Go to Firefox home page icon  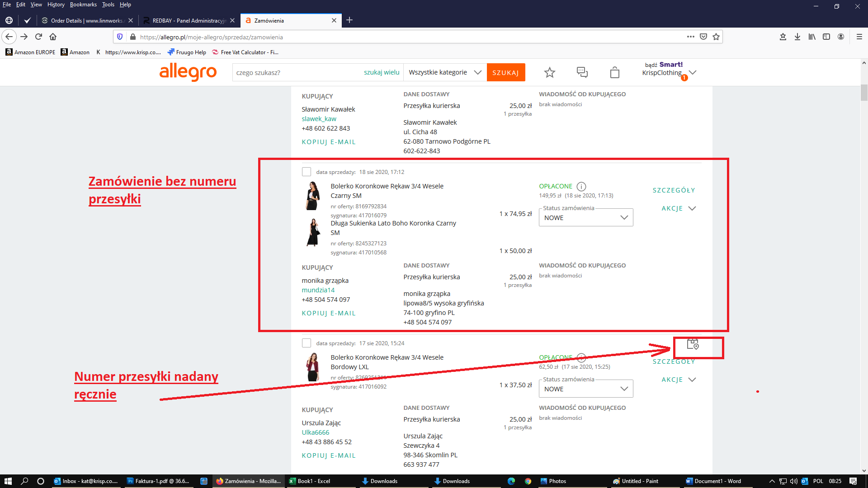point(53,37)
